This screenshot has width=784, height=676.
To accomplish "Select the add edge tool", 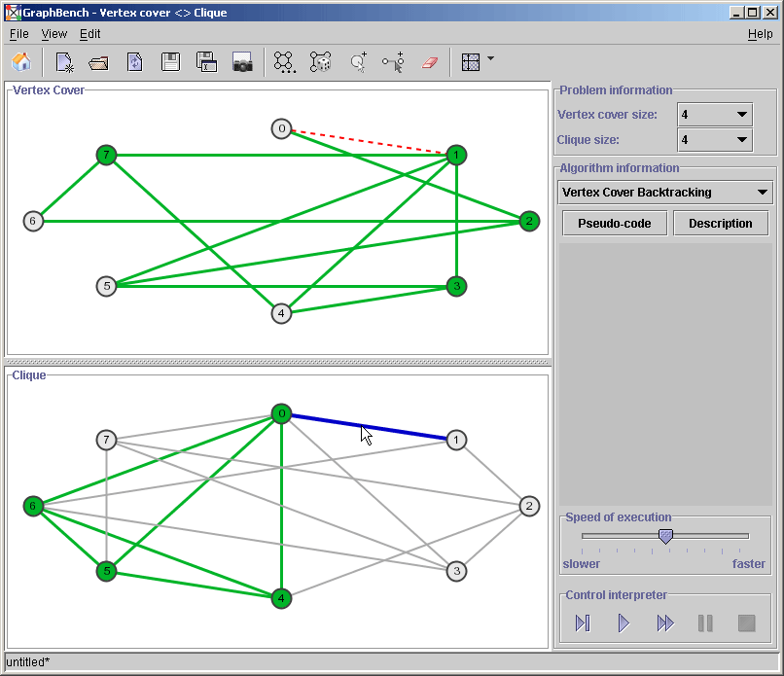I will click(x=394, y=62).
